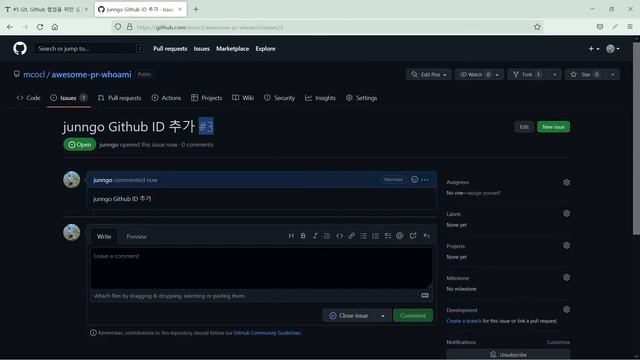Insert a task list
The image size is (640, 360).
tap(388, 236)
